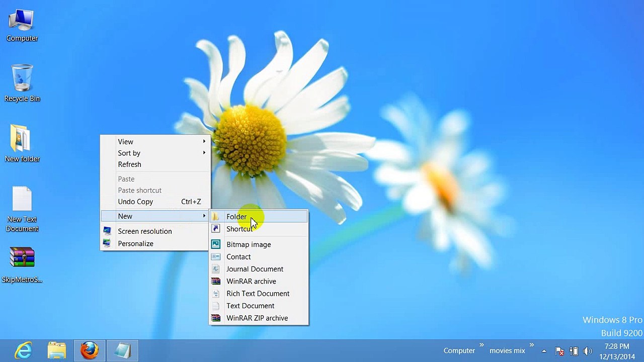Choose Refresh from the context menu
Viewport: 644px width, 362px height.
(155, 164)
